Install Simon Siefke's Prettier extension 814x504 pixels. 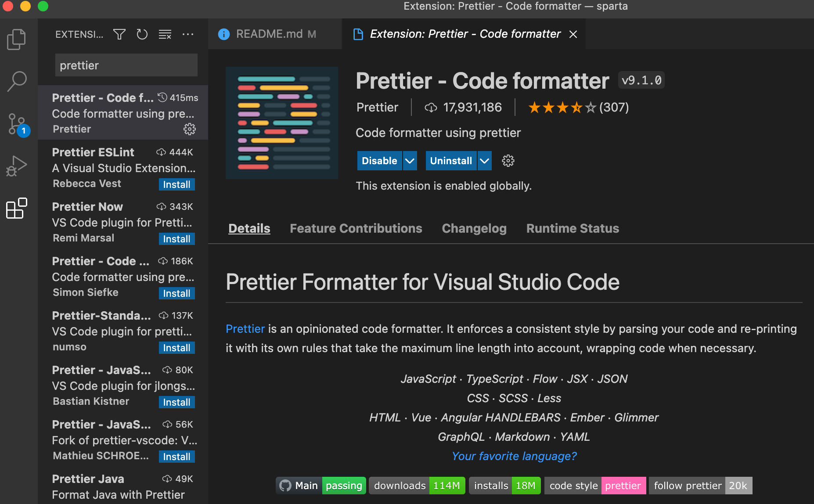tap(176, 293)
